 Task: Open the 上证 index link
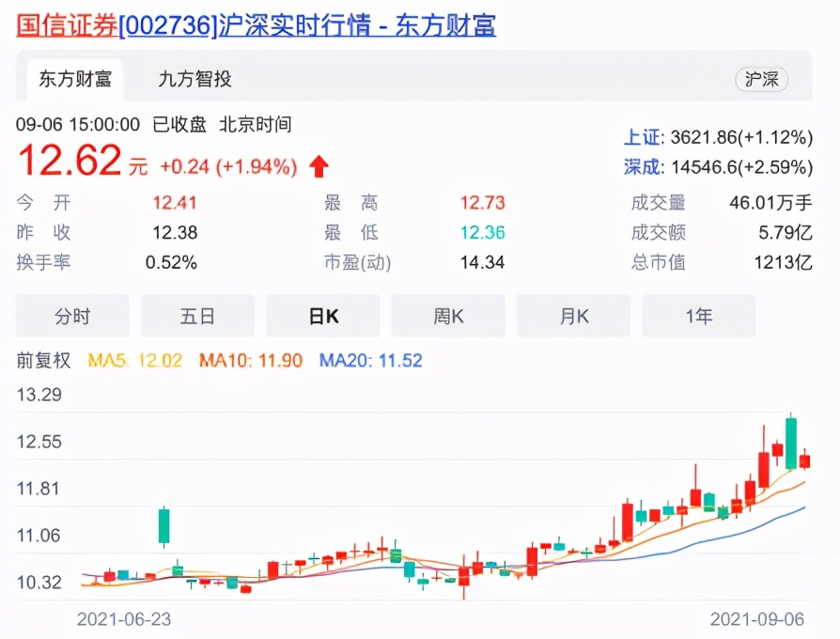tap(644, 137)
